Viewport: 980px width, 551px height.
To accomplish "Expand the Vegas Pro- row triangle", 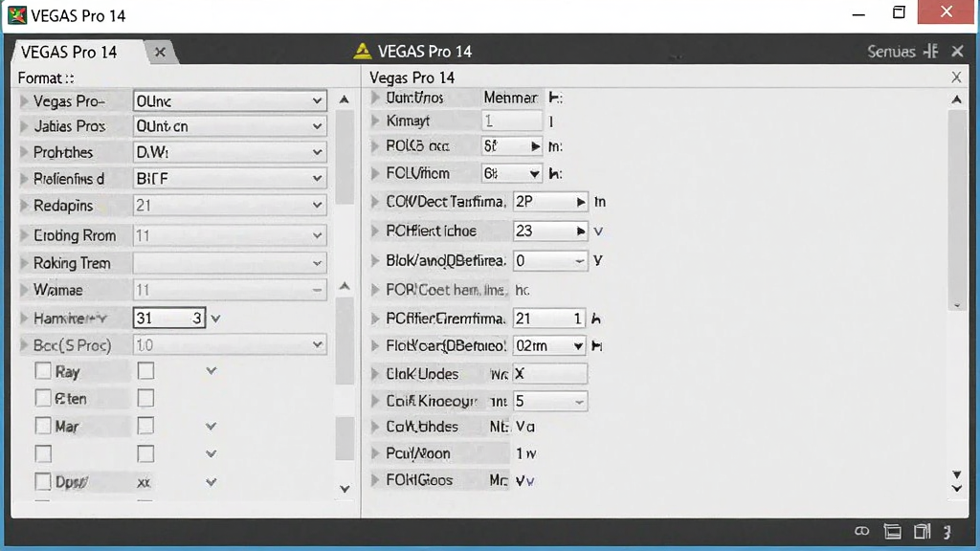I will 24,100.
